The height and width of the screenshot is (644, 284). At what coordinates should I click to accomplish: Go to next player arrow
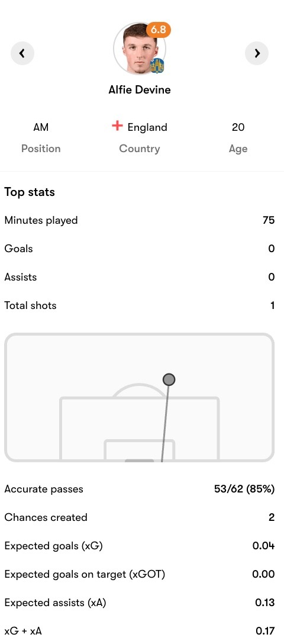pos(257,53)
